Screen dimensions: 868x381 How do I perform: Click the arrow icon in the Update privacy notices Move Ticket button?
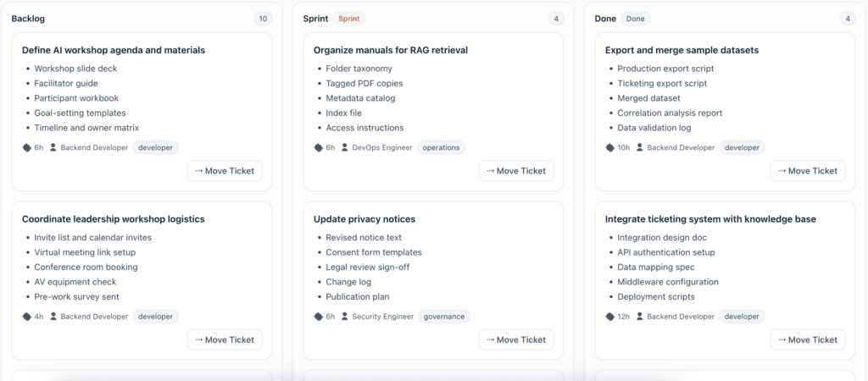click(489, 340)
